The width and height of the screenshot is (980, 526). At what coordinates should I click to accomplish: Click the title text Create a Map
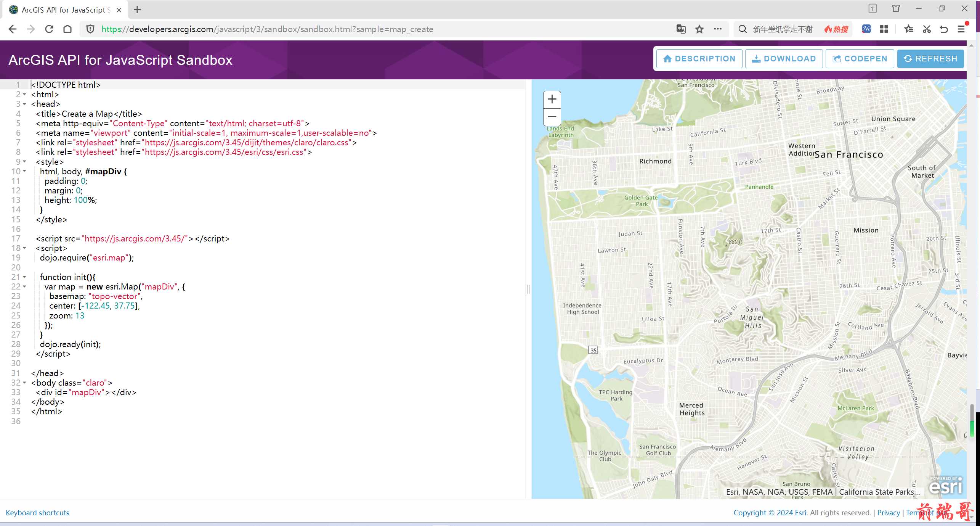87,114
